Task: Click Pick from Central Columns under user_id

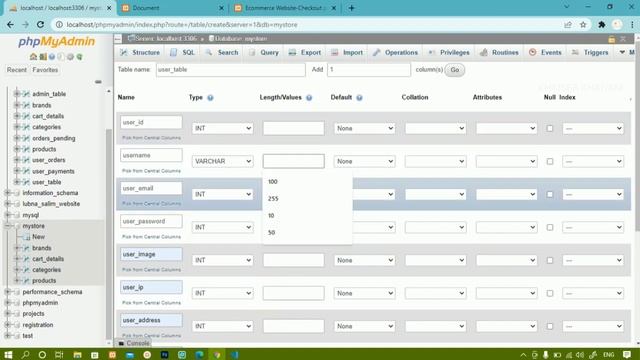Action: click(x=151, y=138)
